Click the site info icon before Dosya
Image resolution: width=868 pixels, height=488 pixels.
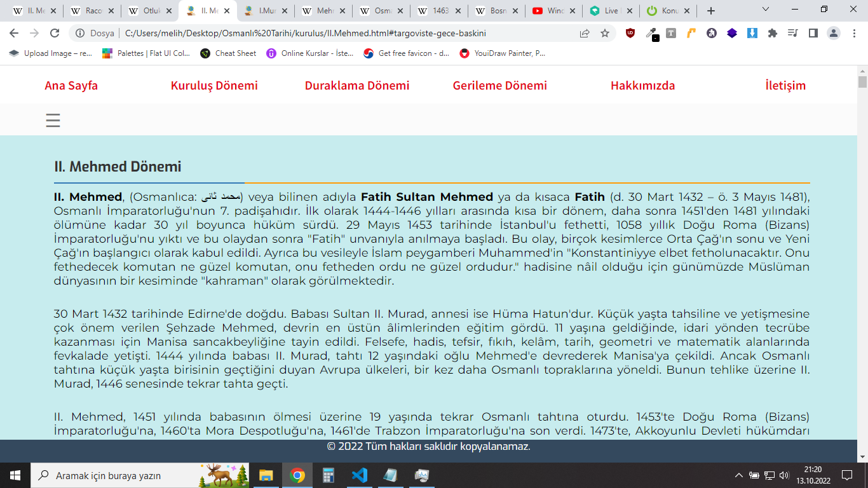80,33
